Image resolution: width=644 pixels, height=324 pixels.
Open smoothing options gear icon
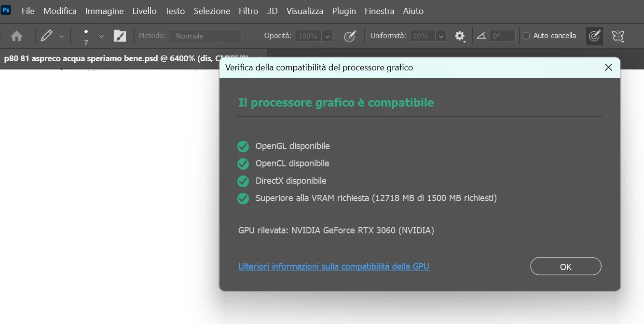(x=460, y=36)
